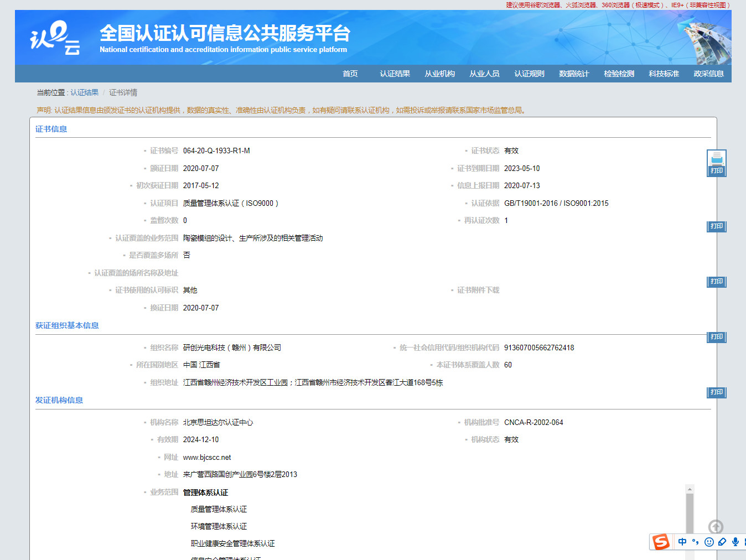The width and height of the screenshot is (746, 560).
Task: Click the validity date 2024-12-10
Action: (201, 439)
